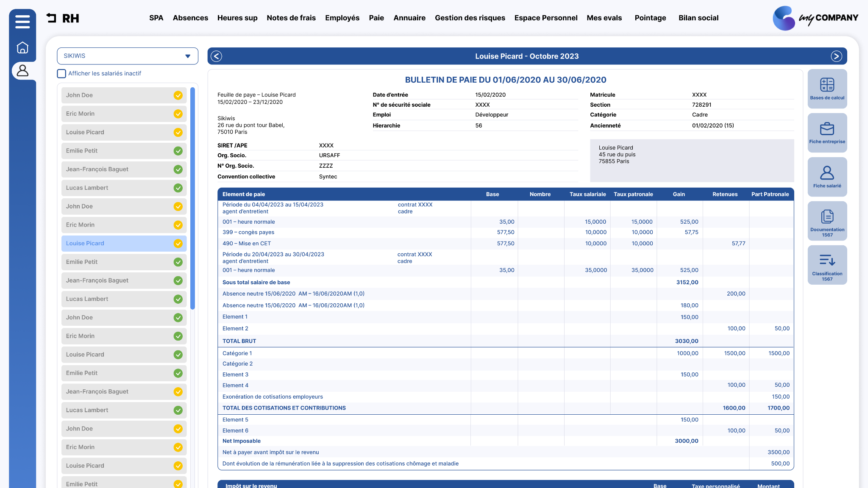Open Bases de calcul panel

click(827, 89)
